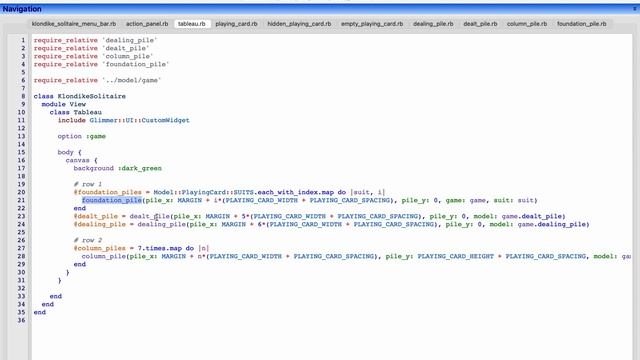Viewport: 640px width, 360px height.
Task: Click the '# row 1' comment
Action: pos(88,184)
